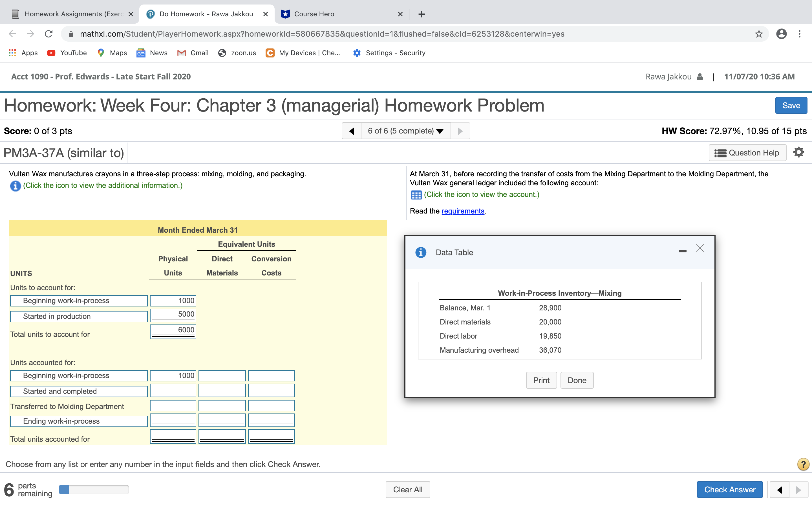812x507 pixels.
Task: Open the Ending work-in-process label dropdown
Action: [79, 421]
